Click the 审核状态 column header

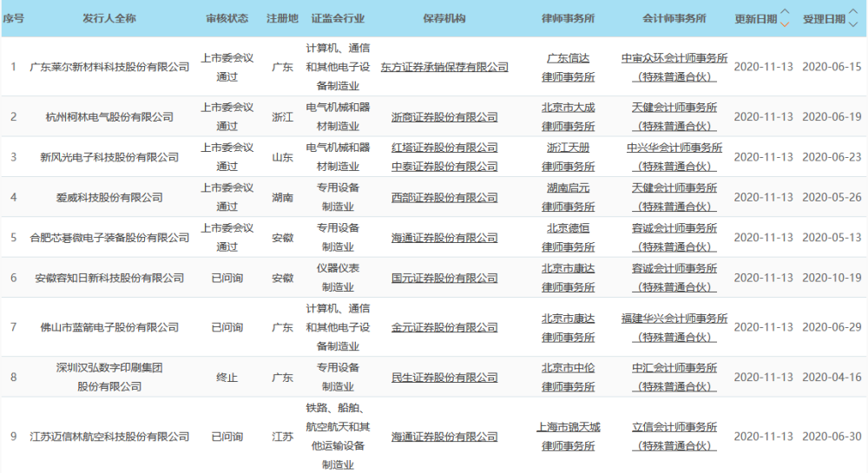(x=227, y=19)
